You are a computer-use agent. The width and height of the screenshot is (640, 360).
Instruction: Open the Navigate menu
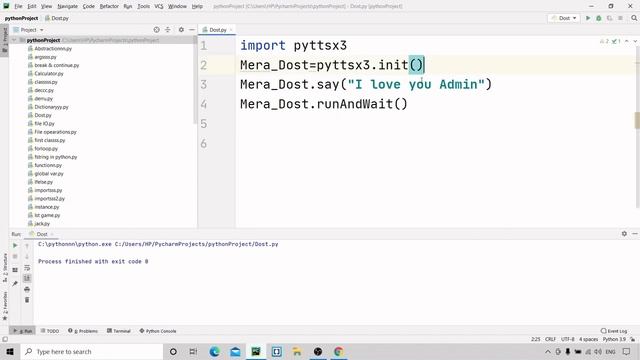click(67, 6)
